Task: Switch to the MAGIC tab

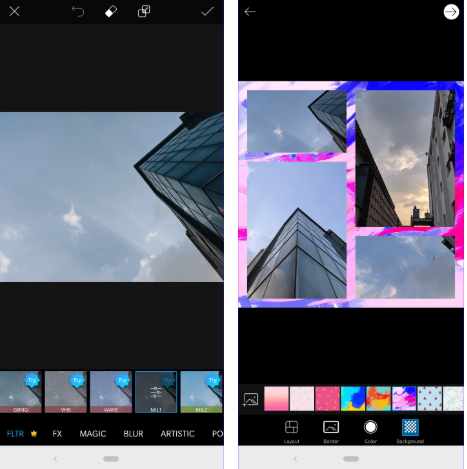Action: pos(93,434)
